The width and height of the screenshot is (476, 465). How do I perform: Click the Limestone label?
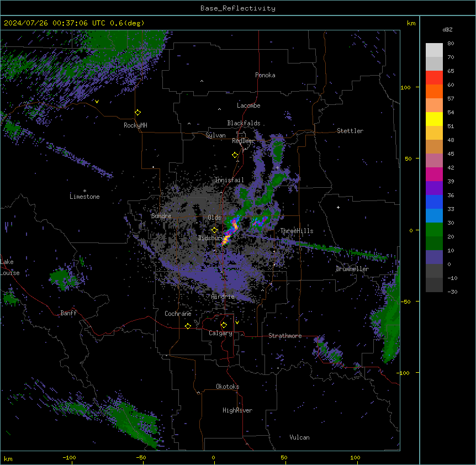(84, 197)
